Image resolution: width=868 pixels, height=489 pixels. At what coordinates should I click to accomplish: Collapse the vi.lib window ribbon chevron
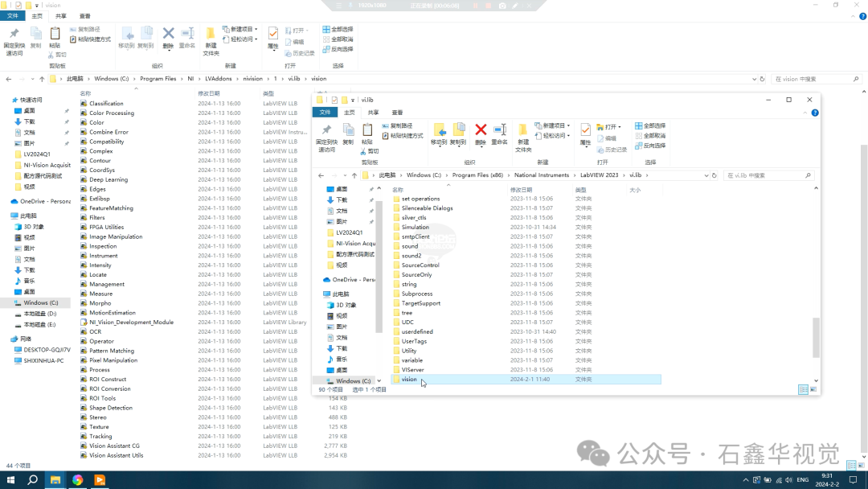[x=805, y=113]
